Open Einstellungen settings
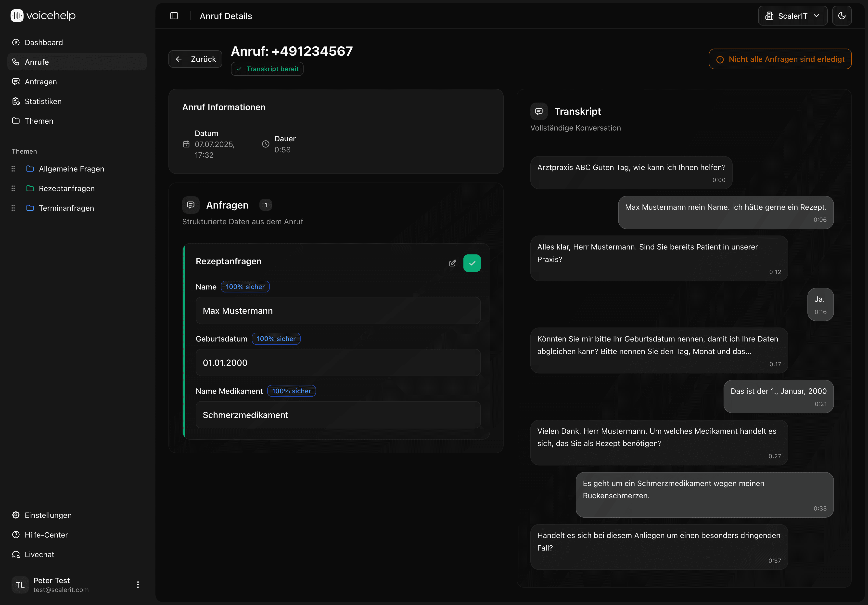The height and width of the screenshot is (605, 868). click(x=77, y=515)
